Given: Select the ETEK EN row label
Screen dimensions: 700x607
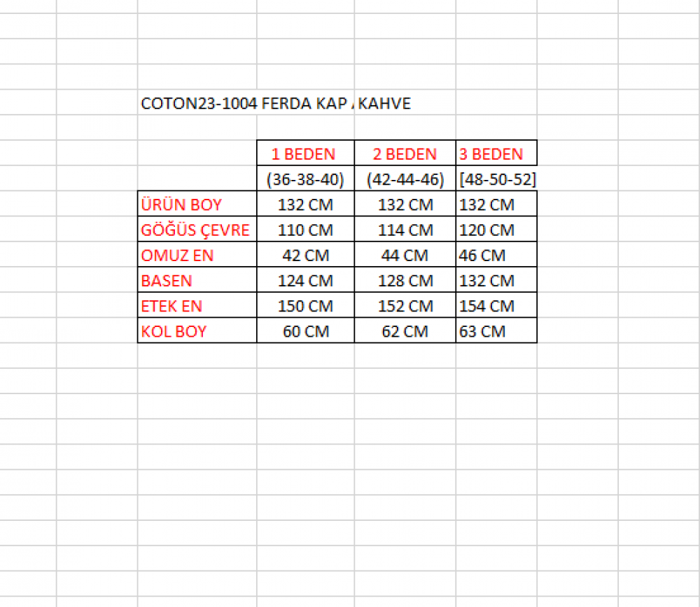Looking at the screenshot, I should 197,306.
